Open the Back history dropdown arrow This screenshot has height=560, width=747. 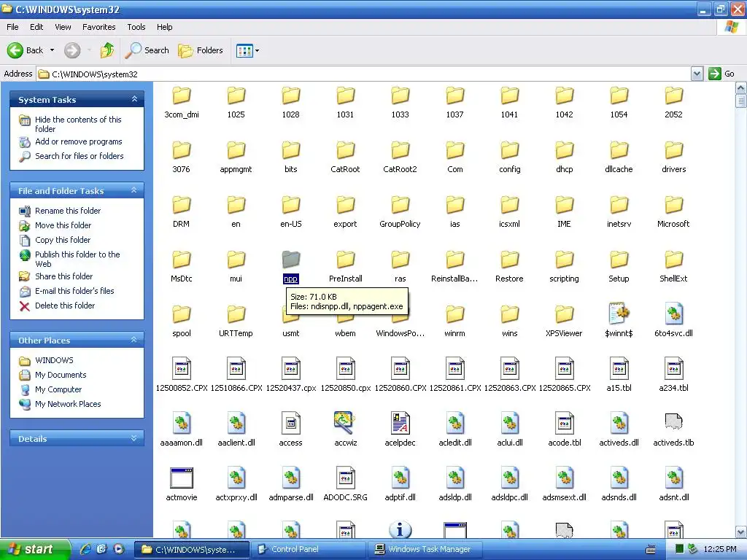[x=52, y=50]
